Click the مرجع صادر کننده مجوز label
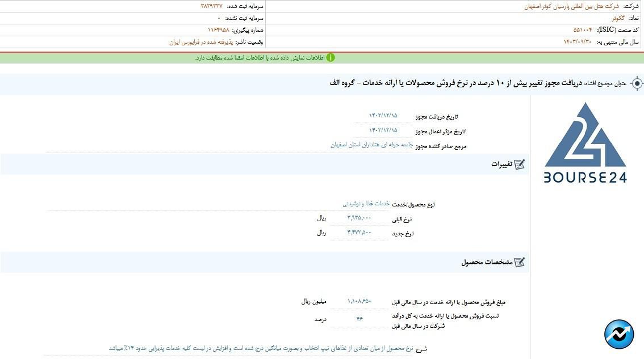Viewport: 644px width, 359px height. 441,146
